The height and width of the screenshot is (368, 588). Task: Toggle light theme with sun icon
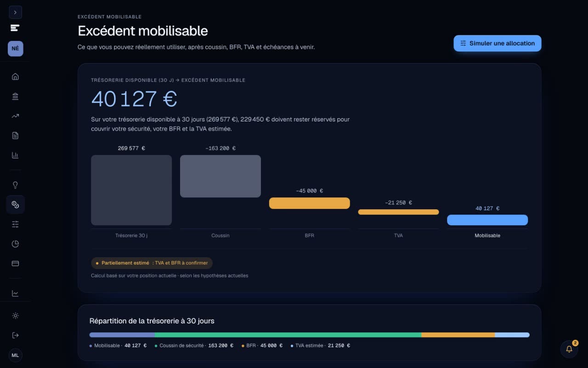[15, 316]
